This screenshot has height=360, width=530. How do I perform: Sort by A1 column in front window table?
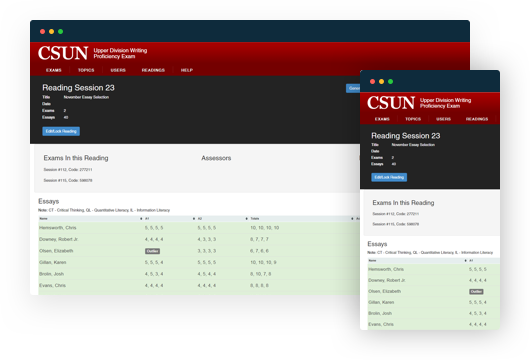471,261
